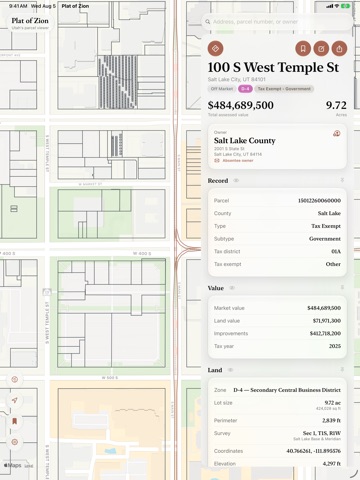Click the Type value Tax Exempt
Viewport: 360px width, 480px height.
[x=326, y=226]
